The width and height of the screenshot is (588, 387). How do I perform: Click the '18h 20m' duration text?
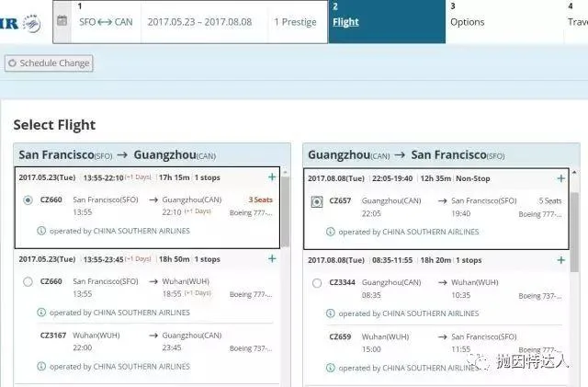tap(435, 260)
